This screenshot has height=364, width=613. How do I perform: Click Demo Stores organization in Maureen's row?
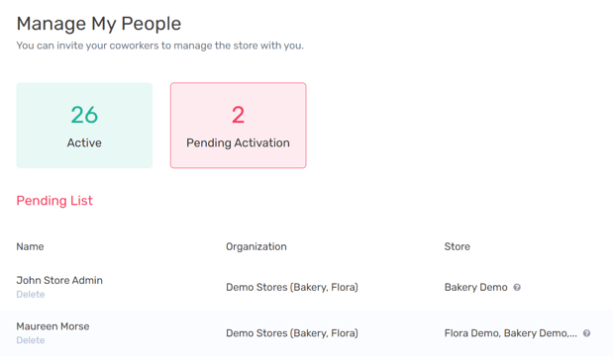[x=292, y=333]
